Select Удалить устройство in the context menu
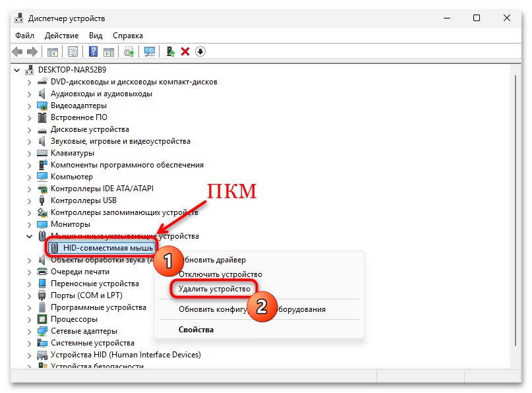532x393 pixels. point(212,289)
